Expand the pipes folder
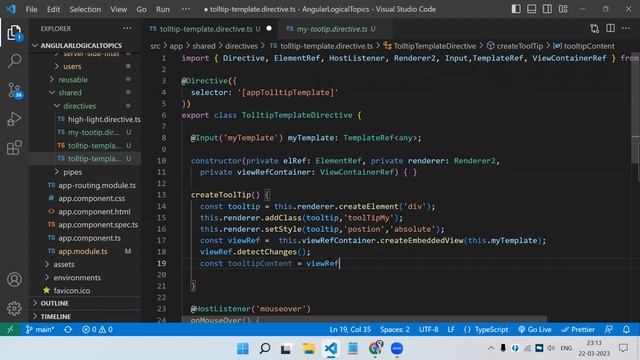The height and width of the screenshot is (360, 640). pos(72,172)
